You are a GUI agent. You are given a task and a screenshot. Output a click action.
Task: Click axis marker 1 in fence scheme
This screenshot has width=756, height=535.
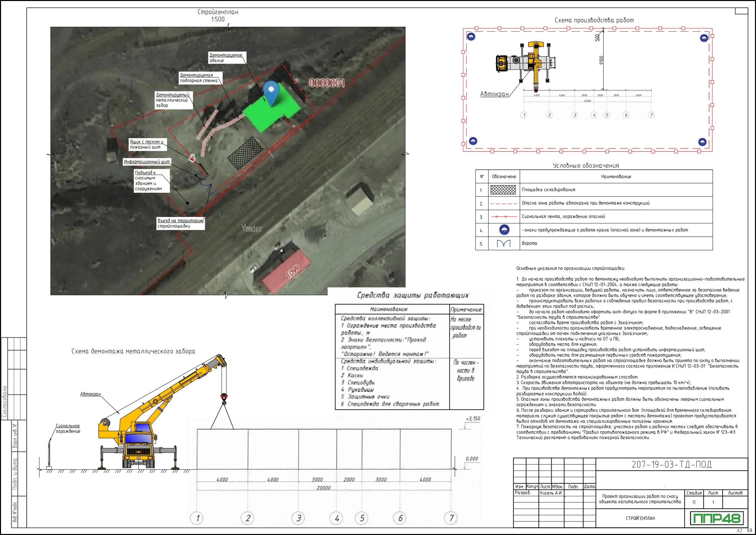(x=197, y=518)
